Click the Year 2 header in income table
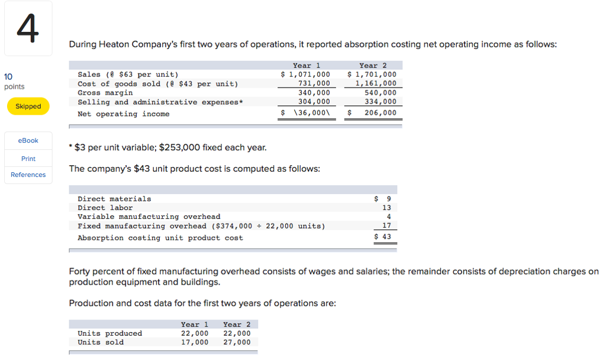606x364 pixels. [x=372, y=66]
